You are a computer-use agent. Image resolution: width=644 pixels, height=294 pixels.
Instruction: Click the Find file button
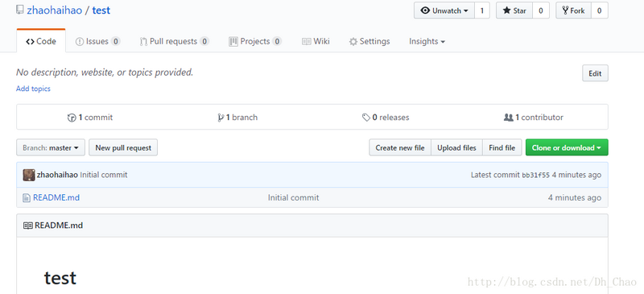click(502, 147)
